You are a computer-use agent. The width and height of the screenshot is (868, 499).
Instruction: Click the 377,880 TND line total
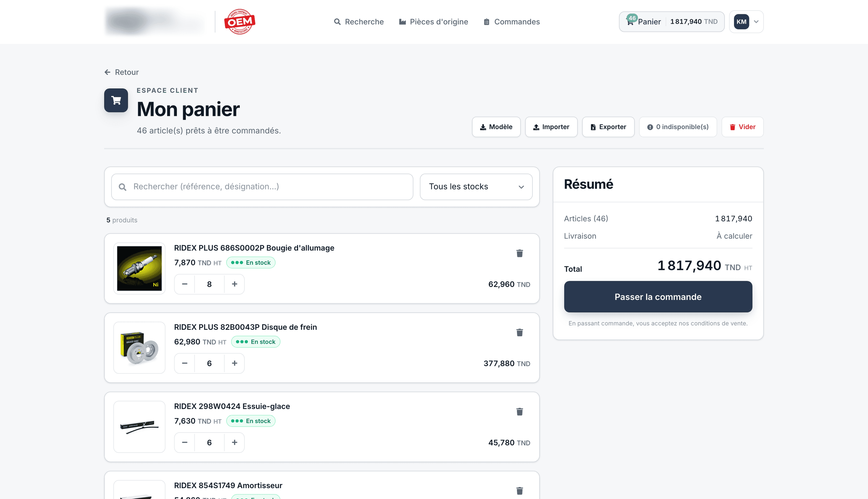point(507,363)
